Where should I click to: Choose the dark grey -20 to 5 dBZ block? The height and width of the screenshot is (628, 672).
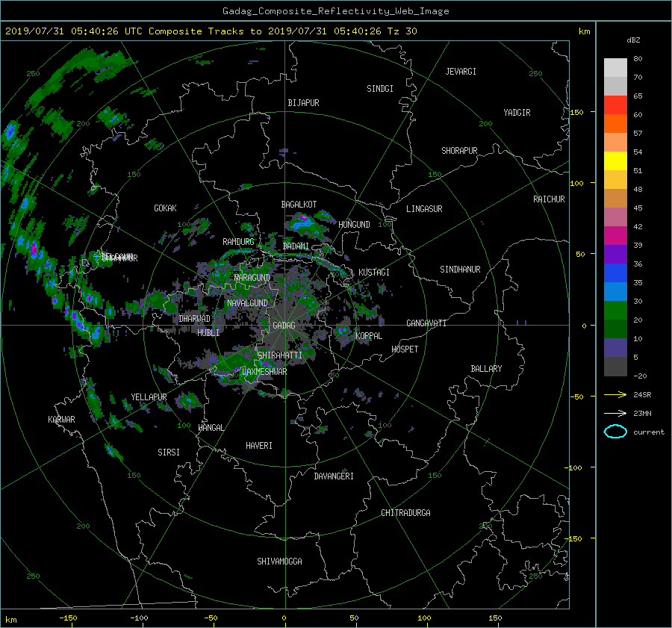coord(615,367)
